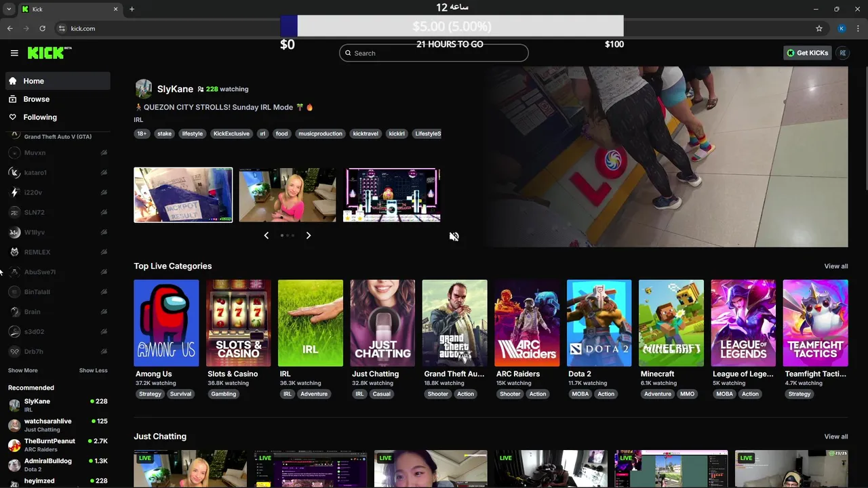Image resolution: width=868 pixels, height=488 pixels.
Task: Open Minecraft category cover
Action: click(671, 323)
